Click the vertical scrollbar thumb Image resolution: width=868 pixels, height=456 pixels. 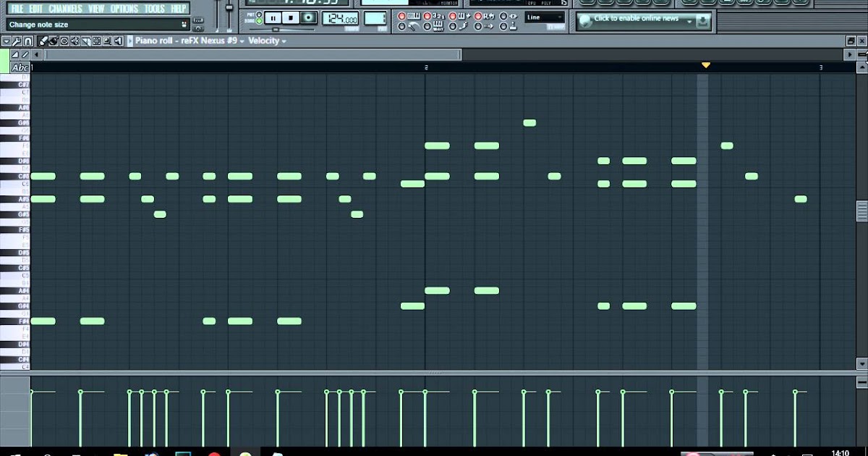pyautogui.click(x=861, y=211)
